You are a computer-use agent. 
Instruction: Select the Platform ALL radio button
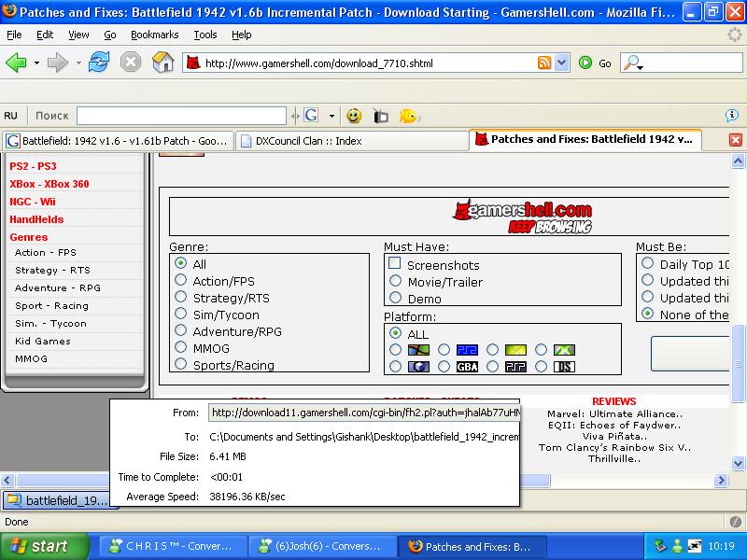[x=395, y=333]
